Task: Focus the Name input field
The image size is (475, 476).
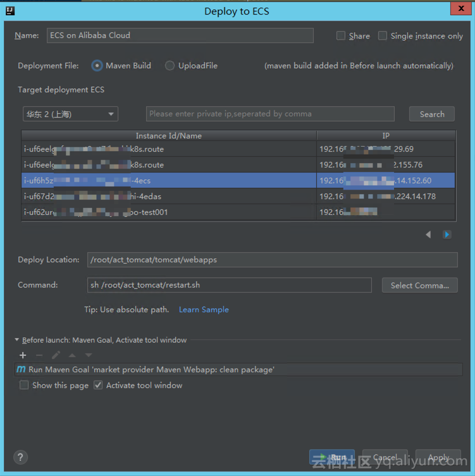Action: [180, 35]
